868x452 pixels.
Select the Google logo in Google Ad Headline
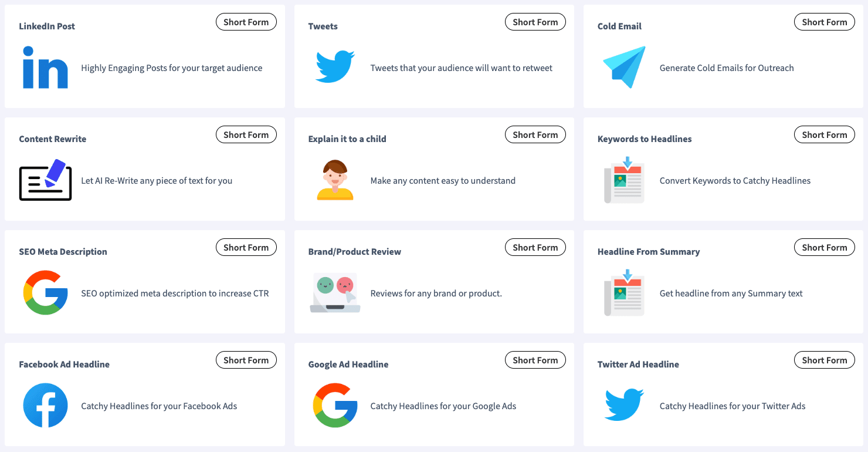pos(335,406)
